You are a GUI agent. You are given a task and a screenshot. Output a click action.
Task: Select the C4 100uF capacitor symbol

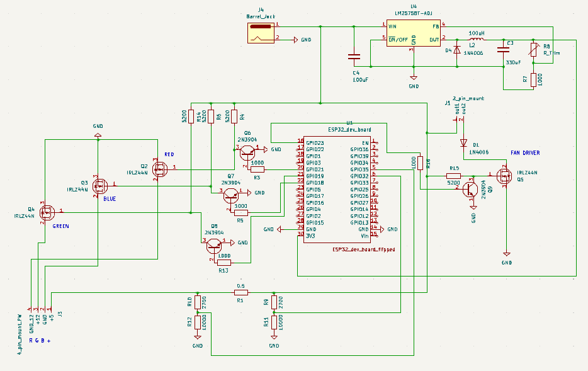pyautogui.click(x=354, y=57)
